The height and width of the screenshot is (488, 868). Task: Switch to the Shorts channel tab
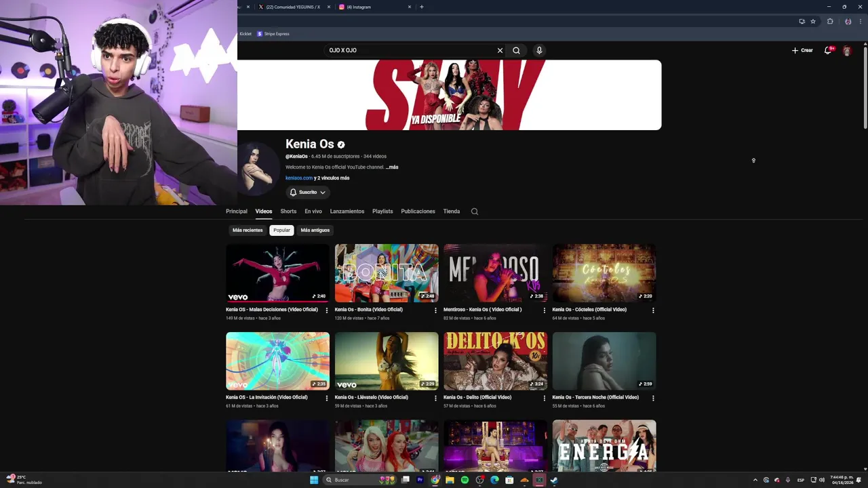click(288, 211)
